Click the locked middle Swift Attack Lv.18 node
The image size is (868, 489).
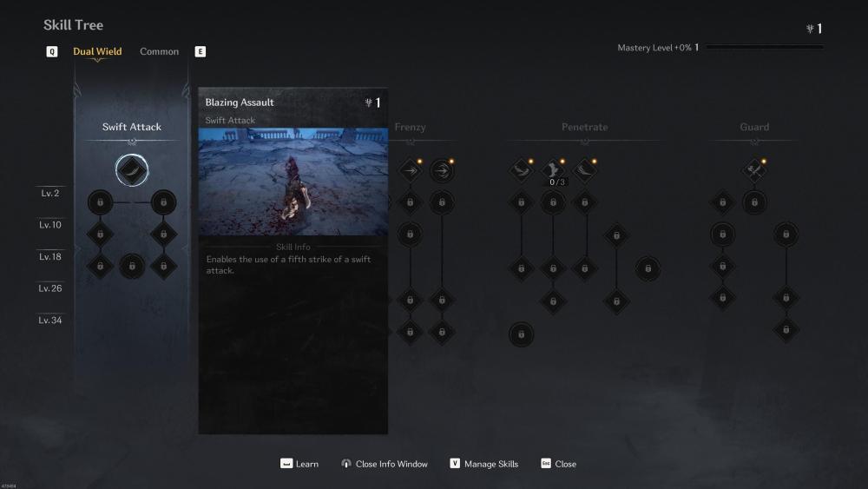pos(132,267)
